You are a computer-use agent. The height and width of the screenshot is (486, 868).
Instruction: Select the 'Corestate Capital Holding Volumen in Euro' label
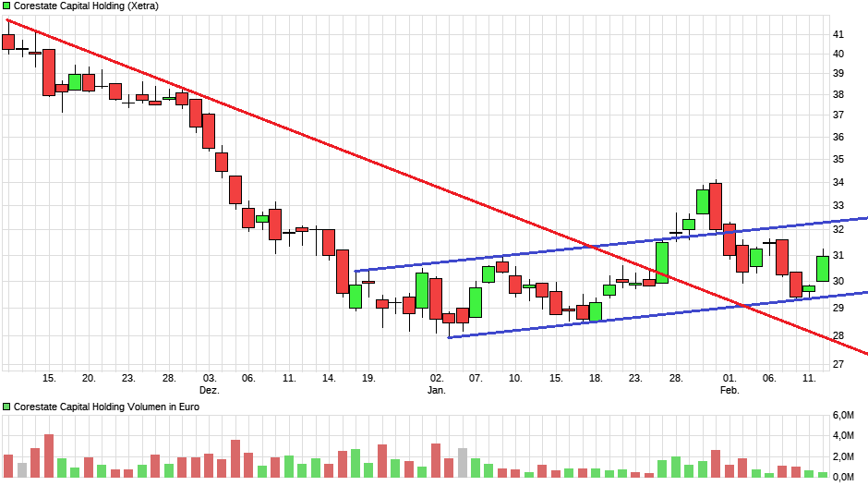coord(106,407)
